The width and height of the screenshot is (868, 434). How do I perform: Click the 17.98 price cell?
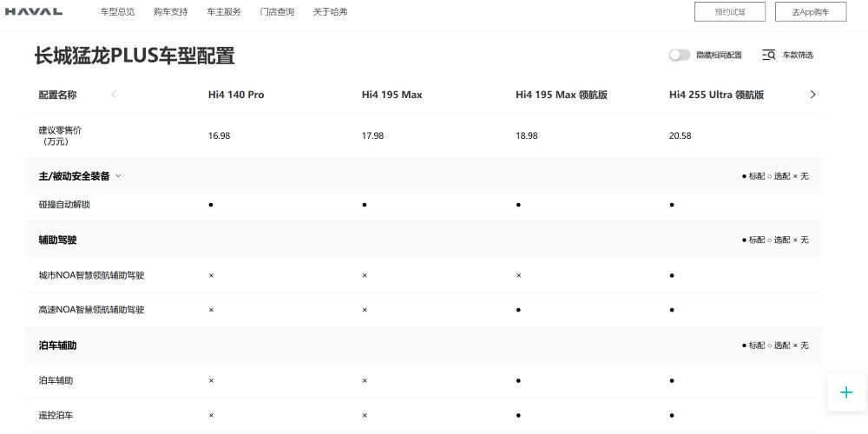point(372,135)
